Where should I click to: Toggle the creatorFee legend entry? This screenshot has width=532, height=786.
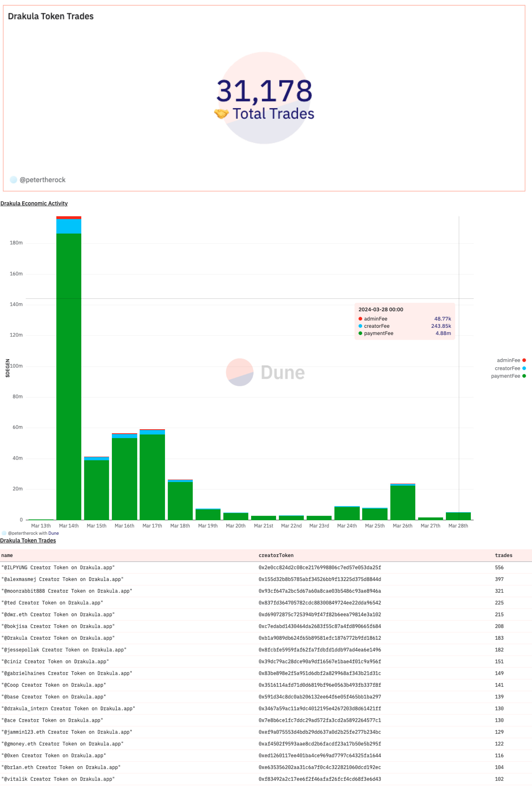[510, 368]
